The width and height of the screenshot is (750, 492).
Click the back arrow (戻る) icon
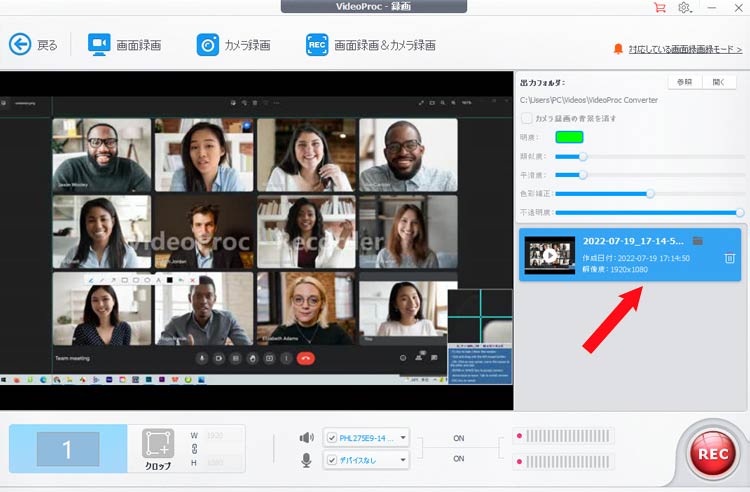coord(20,44)
